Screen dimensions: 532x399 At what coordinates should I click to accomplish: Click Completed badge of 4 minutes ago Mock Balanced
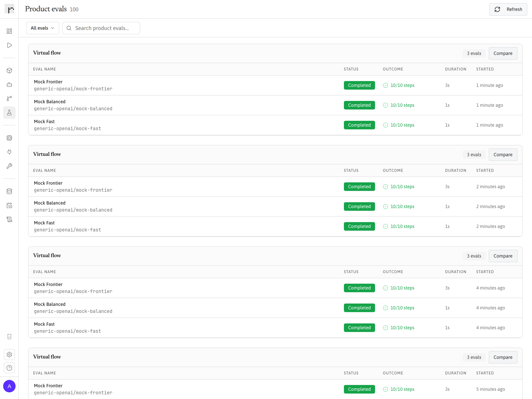click(359, 308)
